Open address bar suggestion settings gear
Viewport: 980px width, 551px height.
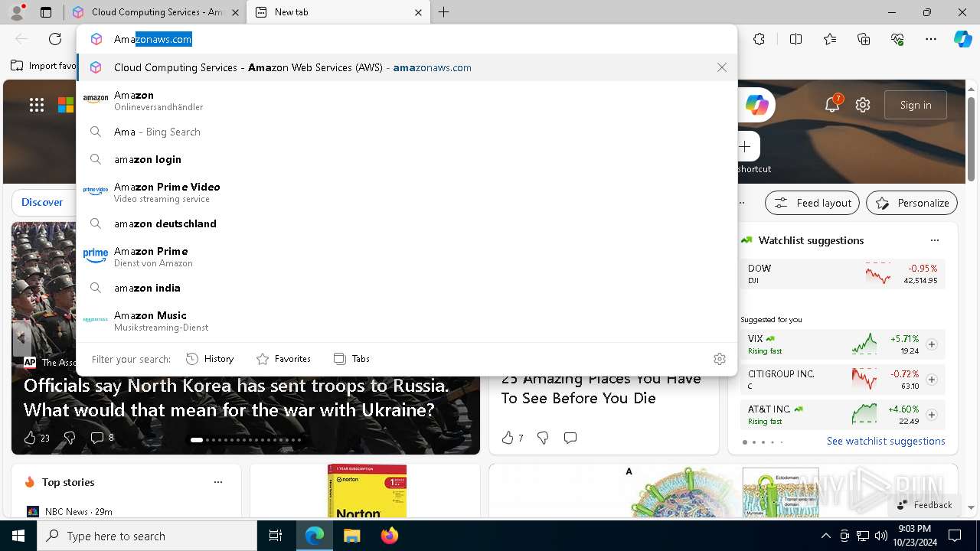[720, 359]
